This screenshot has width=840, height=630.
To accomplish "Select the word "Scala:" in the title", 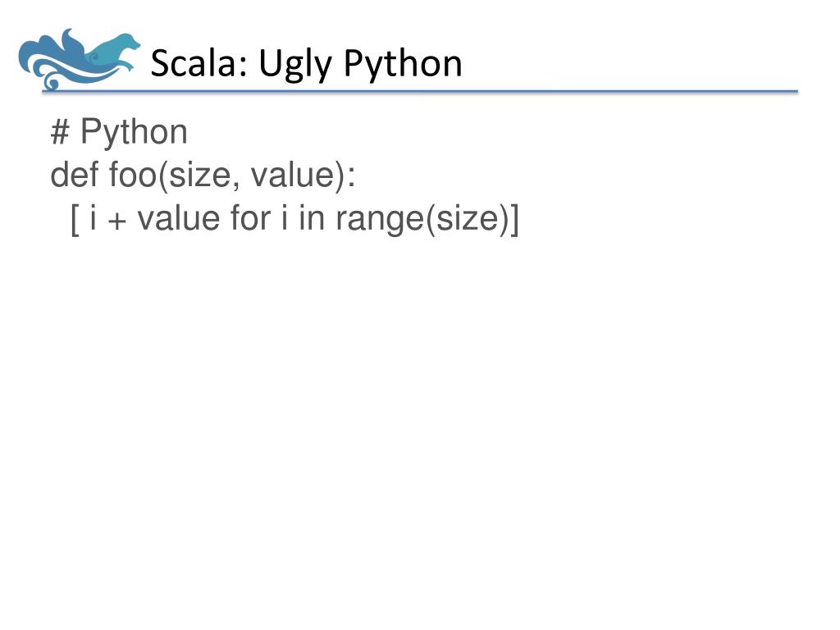I will point(199,63).
